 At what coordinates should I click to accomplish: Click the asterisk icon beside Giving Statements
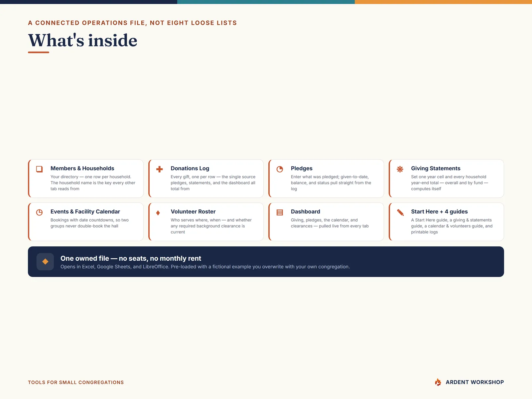pyautogui.click(x=400, y=169)
